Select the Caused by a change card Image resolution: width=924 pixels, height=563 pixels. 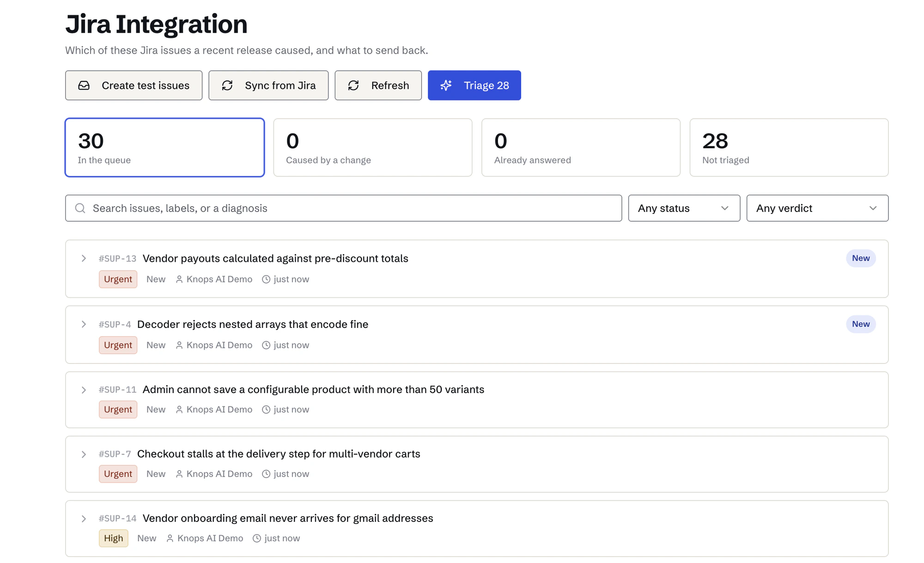[373, 148]
